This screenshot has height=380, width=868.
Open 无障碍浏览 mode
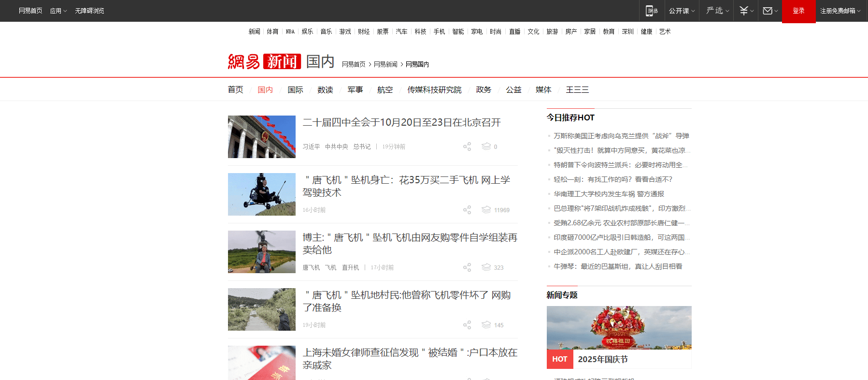click(89, 11)
